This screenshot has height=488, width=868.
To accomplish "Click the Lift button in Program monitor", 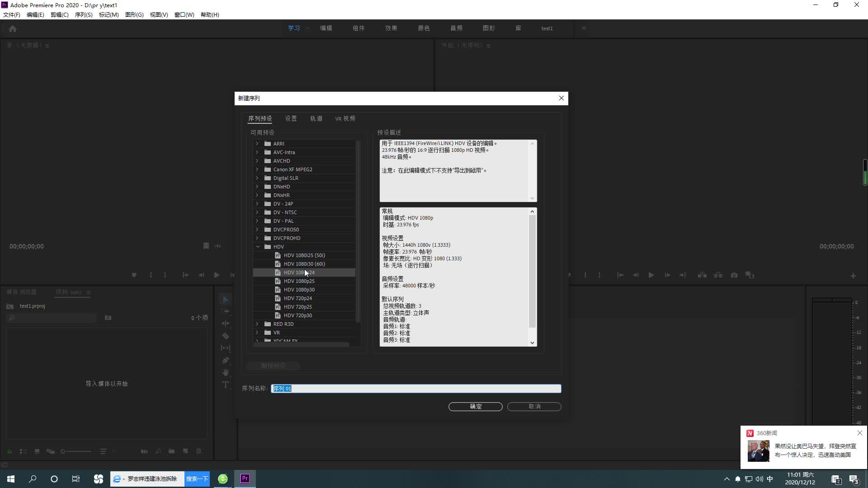I will point(702,275).
